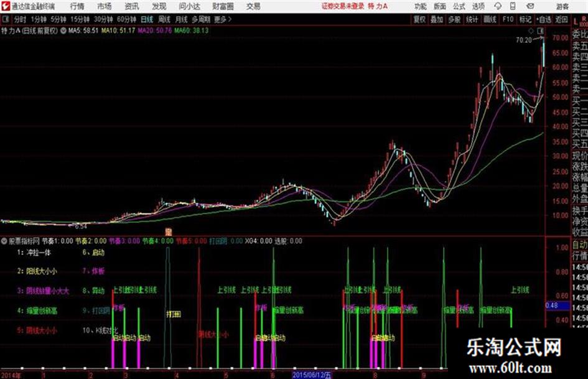Click the diamond icon at chart top-right

[531, 30]
